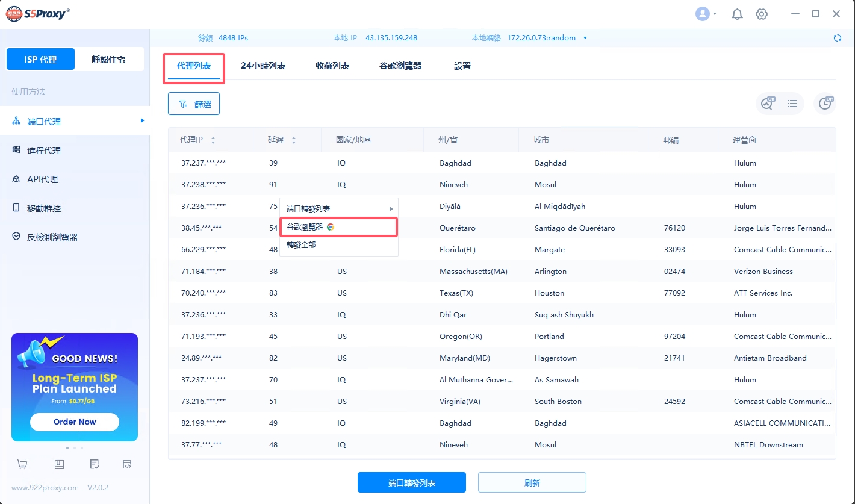This screenshot has height=504, width=855.
Task: Expand the 本地網絡 dropdown arrow
Action: [x=585, y=38]
